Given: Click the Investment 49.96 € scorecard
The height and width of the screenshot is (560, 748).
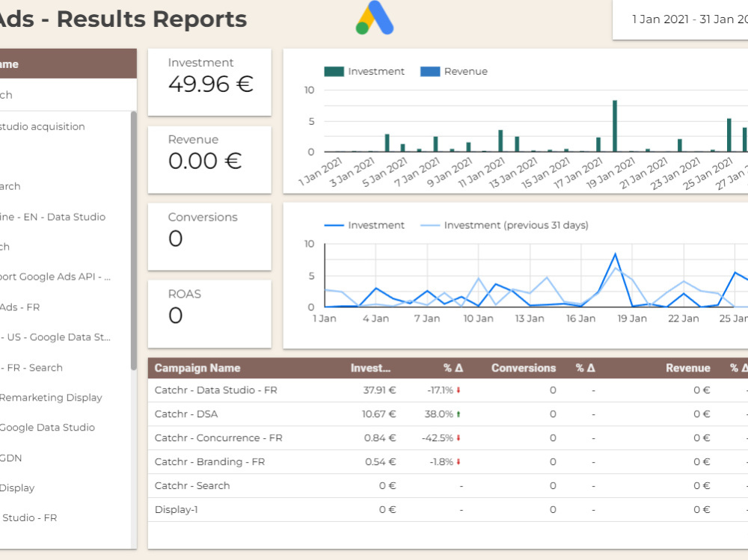Looking at the screenshot, I should point(209,82).
